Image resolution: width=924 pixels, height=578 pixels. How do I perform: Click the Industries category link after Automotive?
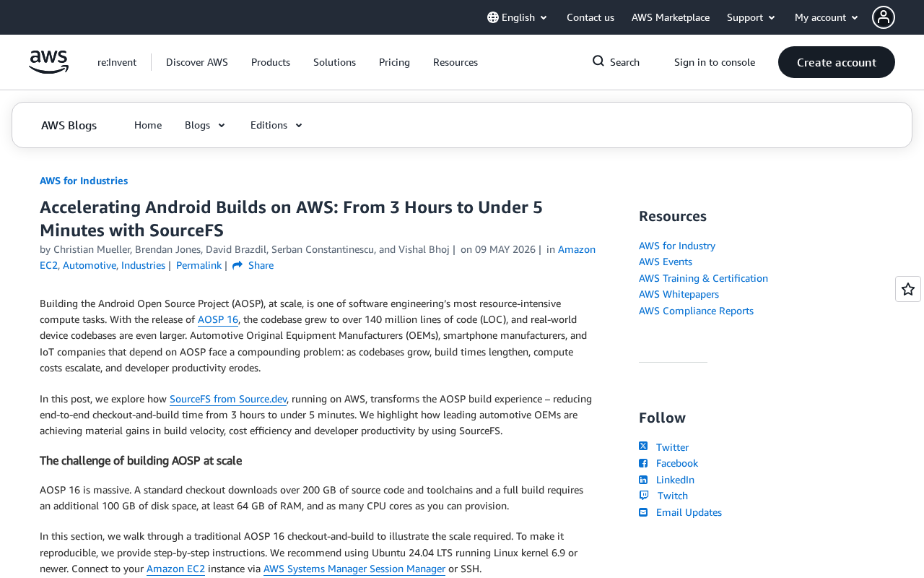(x=143, y=265)
